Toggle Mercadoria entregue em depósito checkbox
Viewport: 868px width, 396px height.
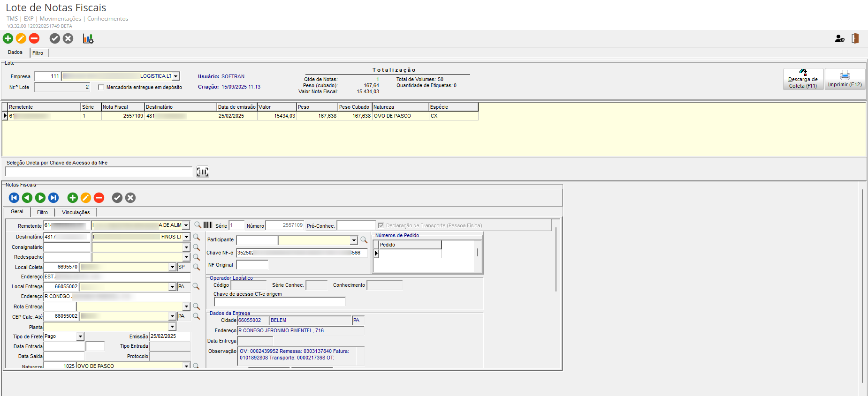(x=101, y=87)
